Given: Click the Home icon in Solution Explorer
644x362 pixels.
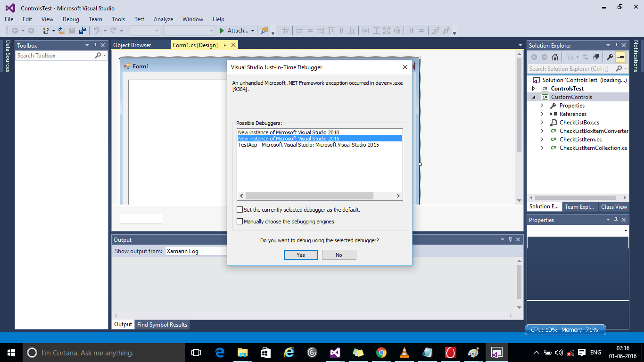Looking at the screenshot, I should [555, 57].
